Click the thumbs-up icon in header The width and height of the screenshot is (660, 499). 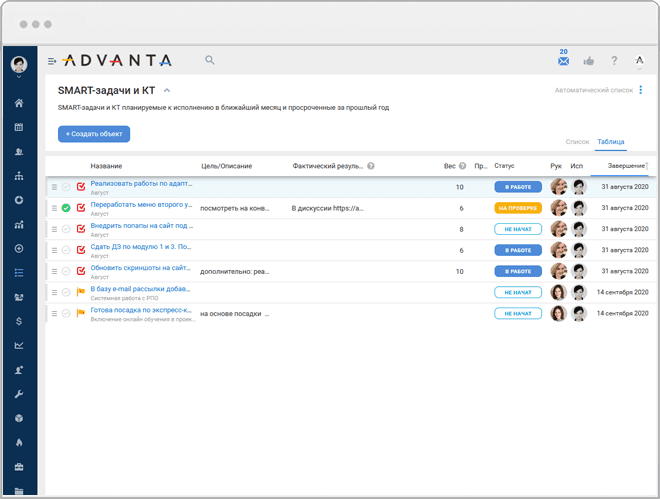point(589,61)
